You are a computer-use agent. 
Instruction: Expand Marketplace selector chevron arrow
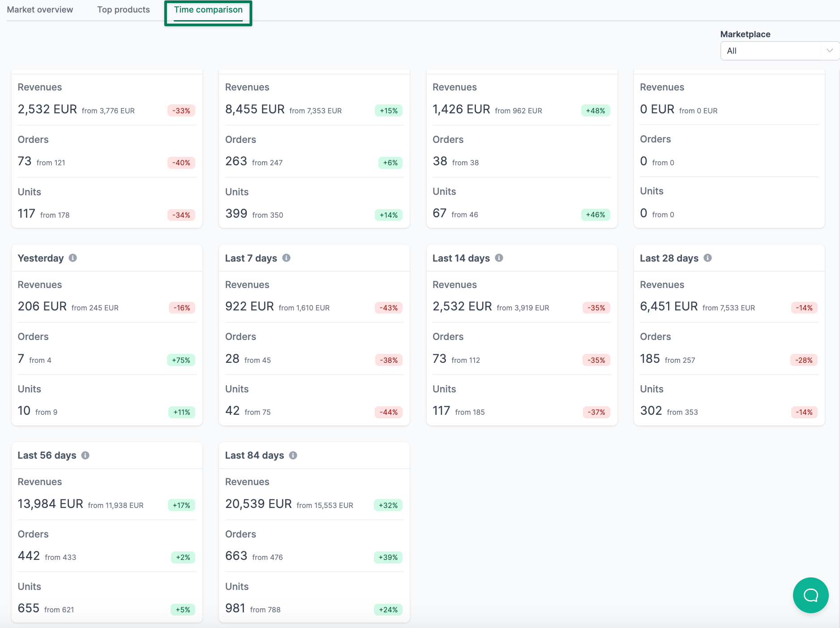tap(829, 51)
